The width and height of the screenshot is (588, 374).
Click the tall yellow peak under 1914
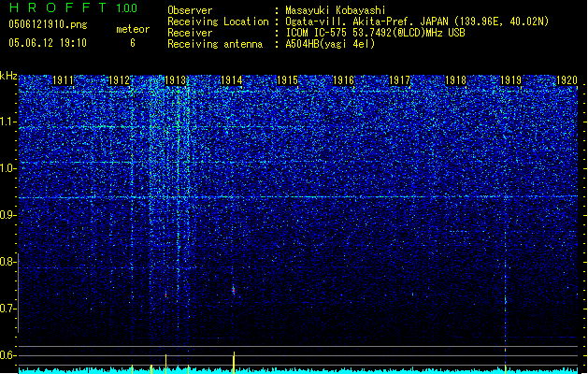click(x=234, y=363)
